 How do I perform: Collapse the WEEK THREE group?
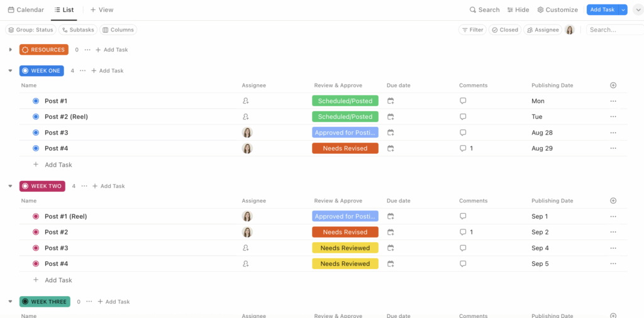[x=11, y=302]
